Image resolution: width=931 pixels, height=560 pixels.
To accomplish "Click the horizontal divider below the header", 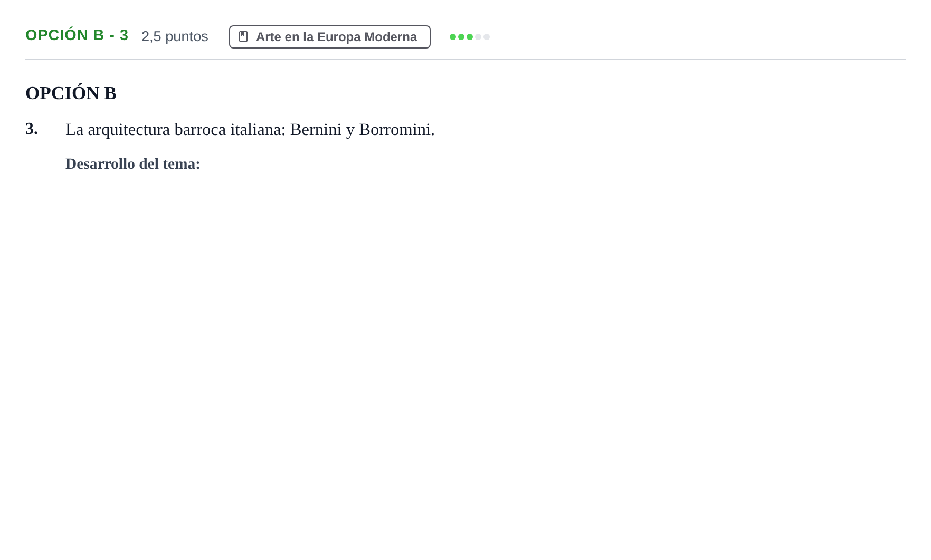I will (x=465, y=60).
